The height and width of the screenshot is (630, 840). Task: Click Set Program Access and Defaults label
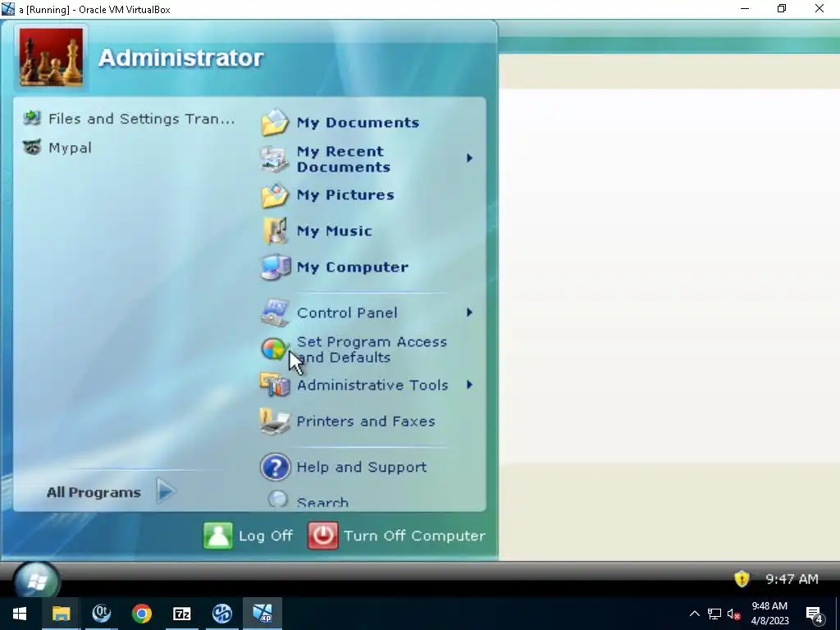[x=372, y=349]
